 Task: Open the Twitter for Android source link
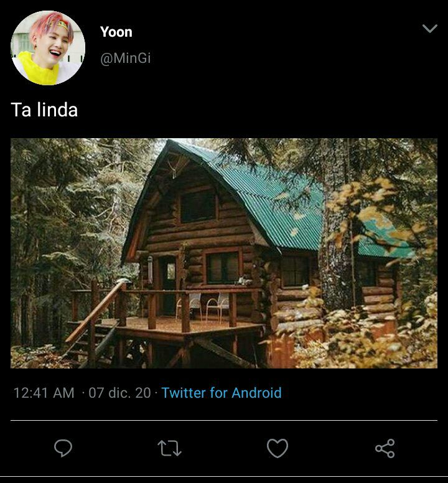click(222, 393)
